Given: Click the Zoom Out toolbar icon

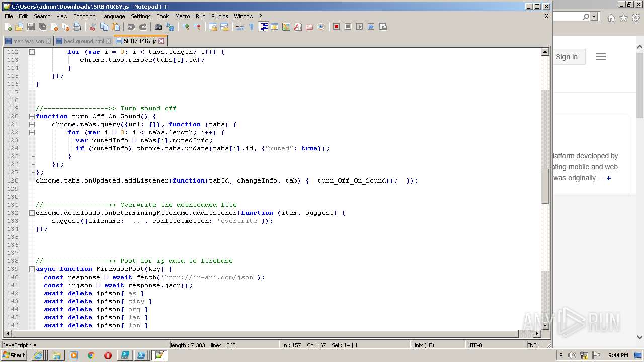Looking at the screenshot, I should coord(197,27).
